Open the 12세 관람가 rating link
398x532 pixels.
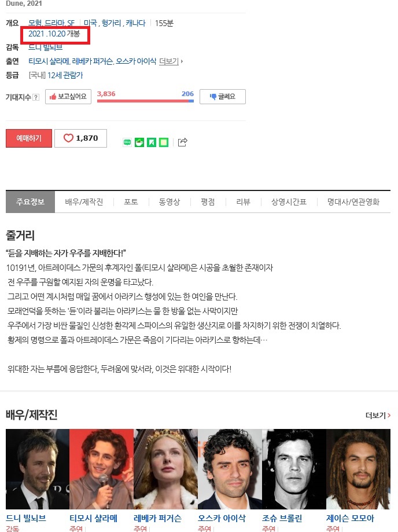point(65,75)
